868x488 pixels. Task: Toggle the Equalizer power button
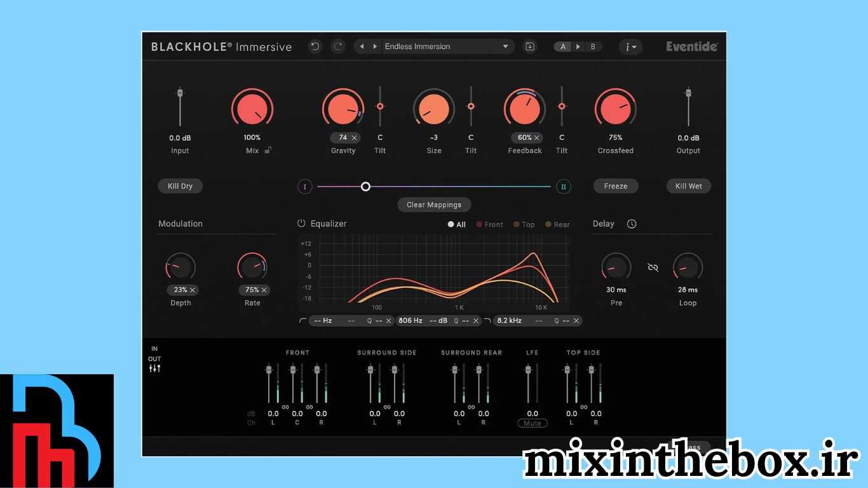[x=301, y=224]
